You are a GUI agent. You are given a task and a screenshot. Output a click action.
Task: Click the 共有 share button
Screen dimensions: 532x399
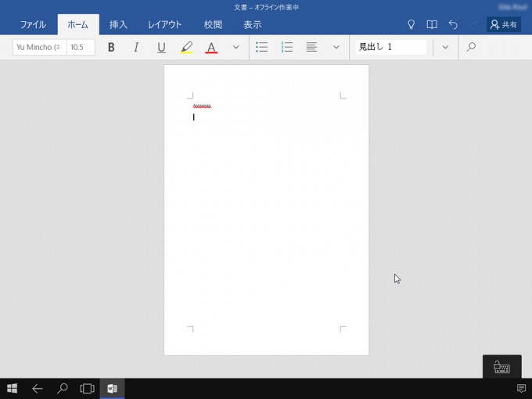tap(504, 24)
